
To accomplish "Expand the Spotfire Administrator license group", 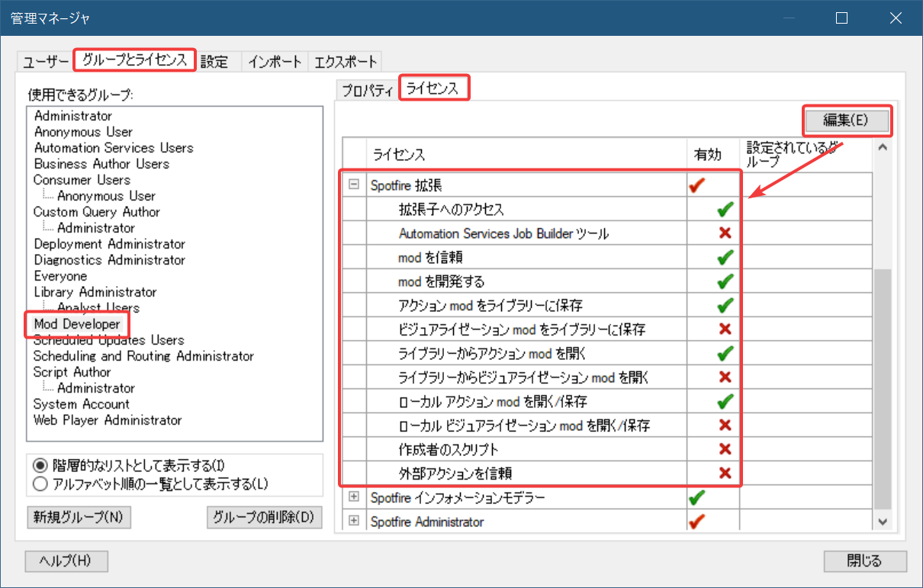I will 354,522.
